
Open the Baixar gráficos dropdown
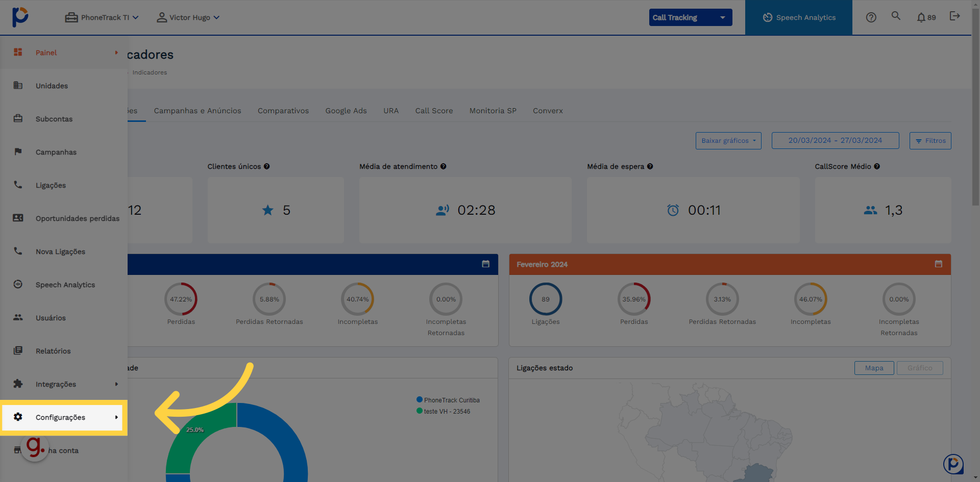click(x=728, y=141)
